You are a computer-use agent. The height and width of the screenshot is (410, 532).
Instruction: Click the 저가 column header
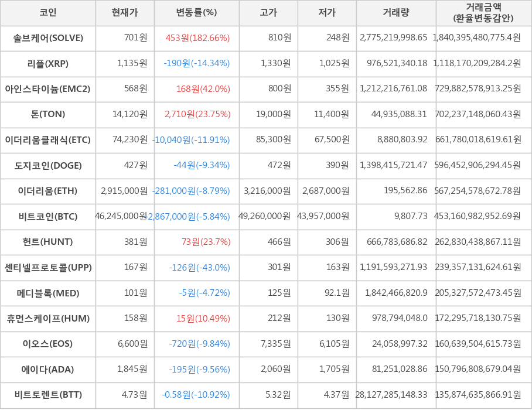pos(327,12)
